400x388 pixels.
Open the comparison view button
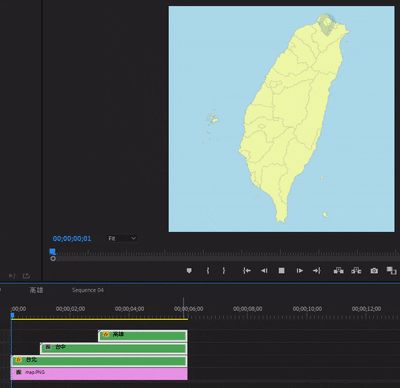tap(391, 270)
